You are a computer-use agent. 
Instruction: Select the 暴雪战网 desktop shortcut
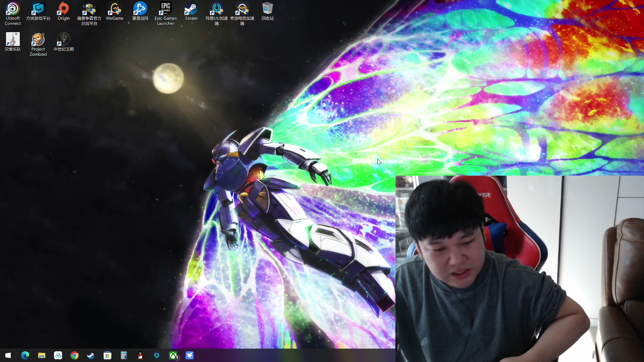(140, 11)
